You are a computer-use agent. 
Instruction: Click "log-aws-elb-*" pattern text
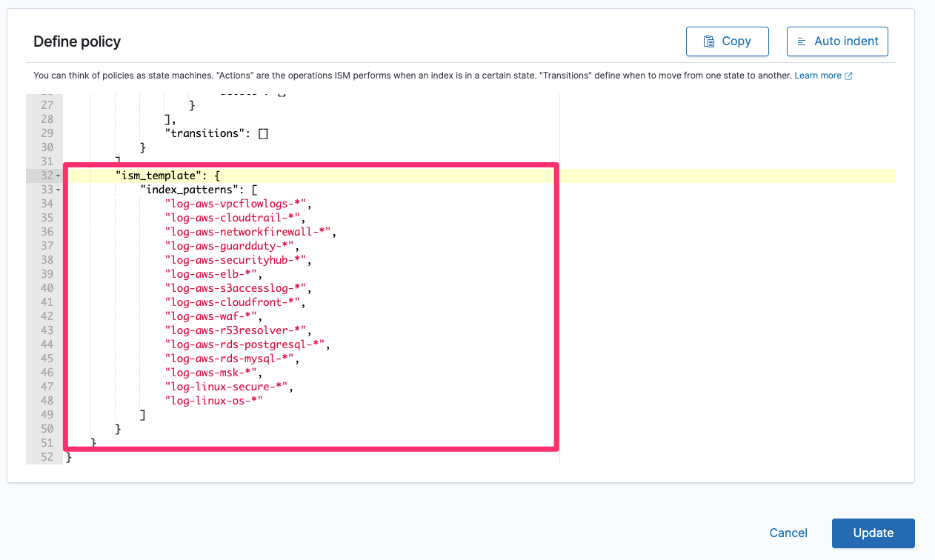coord(211,274)
